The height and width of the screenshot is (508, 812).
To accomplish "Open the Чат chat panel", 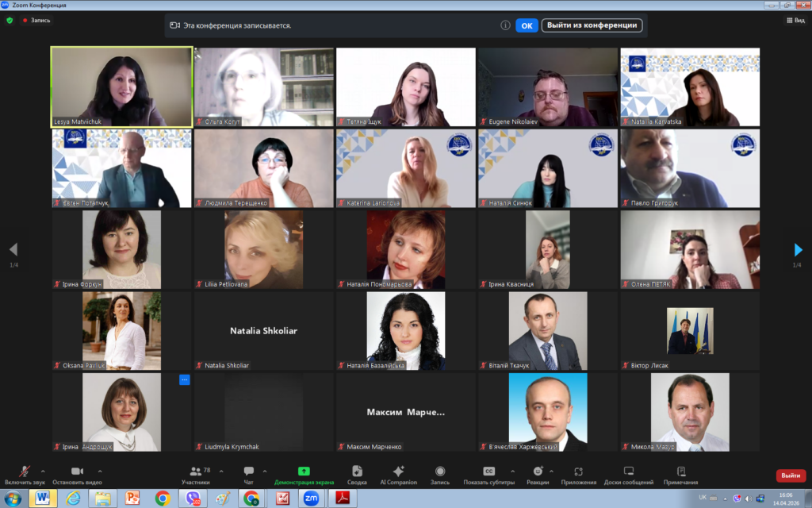I will [x=248, y=474].
